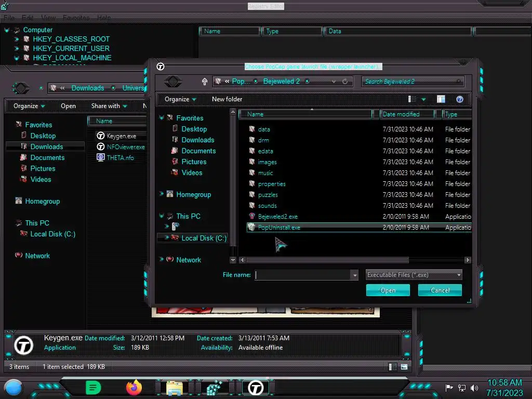532x399 pixels.
Task: Select HKEY_CURRENT_USER in Registry Editor
Action: pos(71,48)
